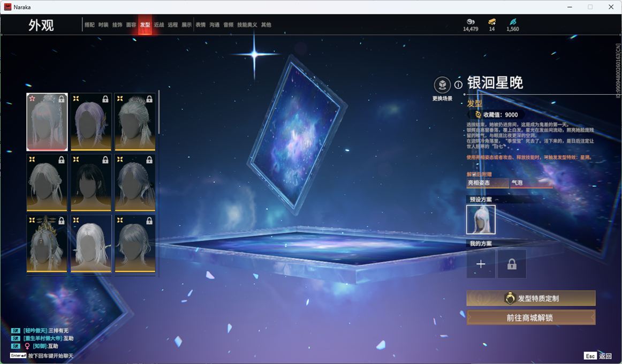622x364 pixels.
Task: Click the hairstyle list scrollbar
Action: pyautogui.click(x=158, y=112)
